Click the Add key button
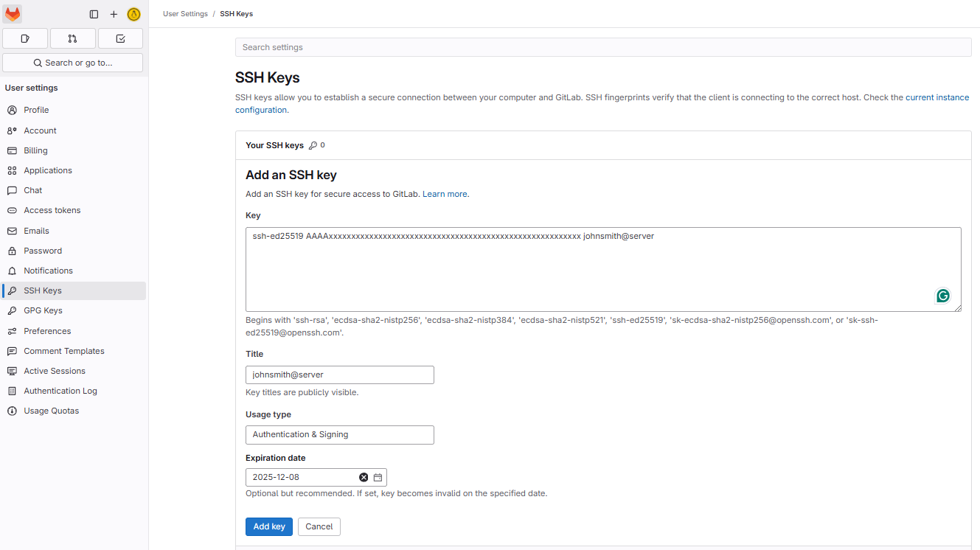The height and width of the screenshot is (550, 980). click(x=269, y=526)
